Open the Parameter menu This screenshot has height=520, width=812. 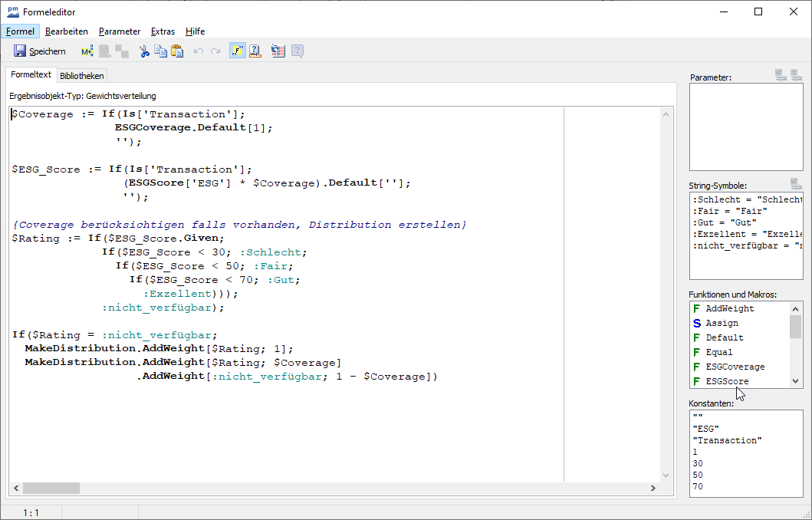point(120,31)
